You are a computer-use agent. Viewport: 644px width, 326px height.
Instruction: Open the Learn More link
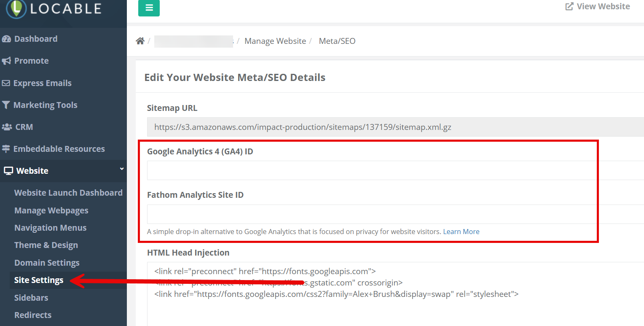pyautogui.click(x=461, y=232)
